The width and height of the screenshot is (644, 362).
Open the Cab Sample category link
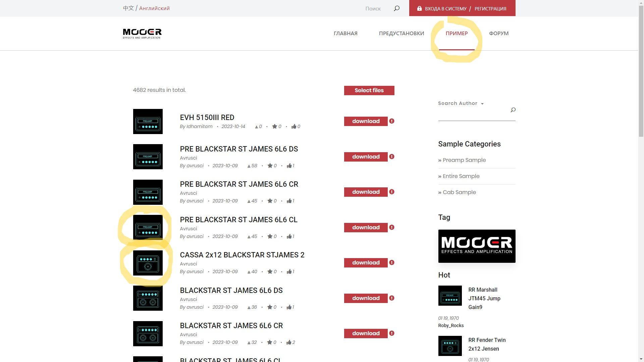[459, 192]
